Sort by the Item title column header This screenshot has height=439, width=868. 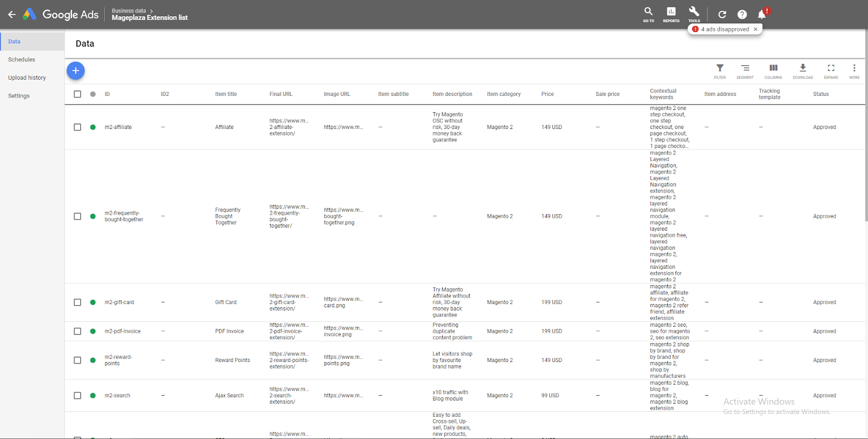[226, 94]
